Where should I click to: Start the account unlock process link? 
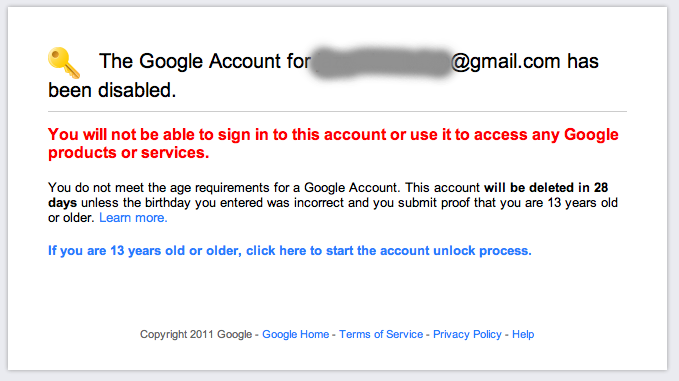point(290,251)
